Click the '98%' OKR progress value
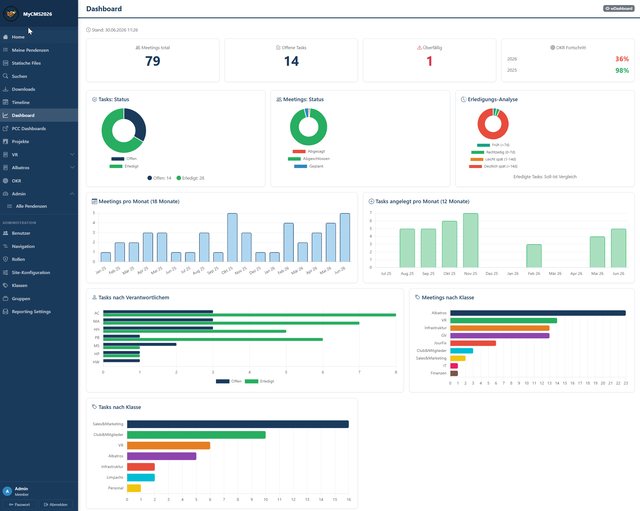 [622, 71]
